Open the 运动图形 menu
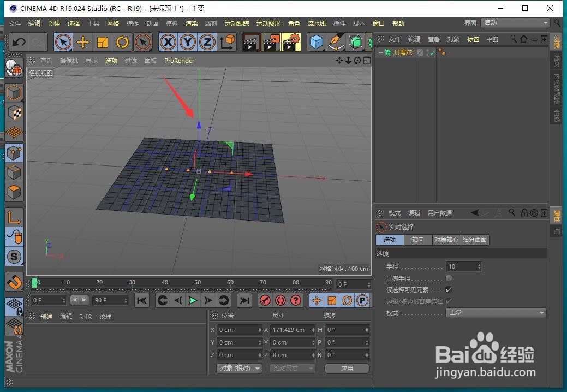Screen dimensions: 567x392 click(268, 23)
